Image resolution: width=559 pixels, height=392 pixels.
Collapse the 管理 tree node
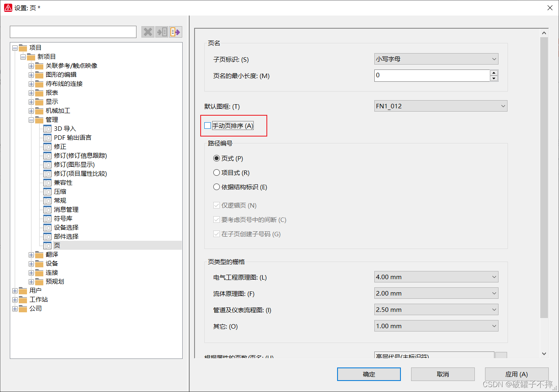click(x=31, y=120)
